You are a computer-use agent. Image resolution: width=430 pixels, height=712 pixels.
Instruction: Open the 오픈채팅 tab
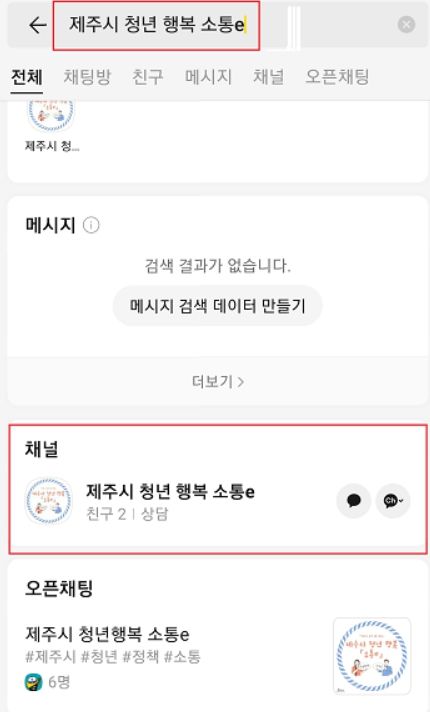tap(337, 77)
